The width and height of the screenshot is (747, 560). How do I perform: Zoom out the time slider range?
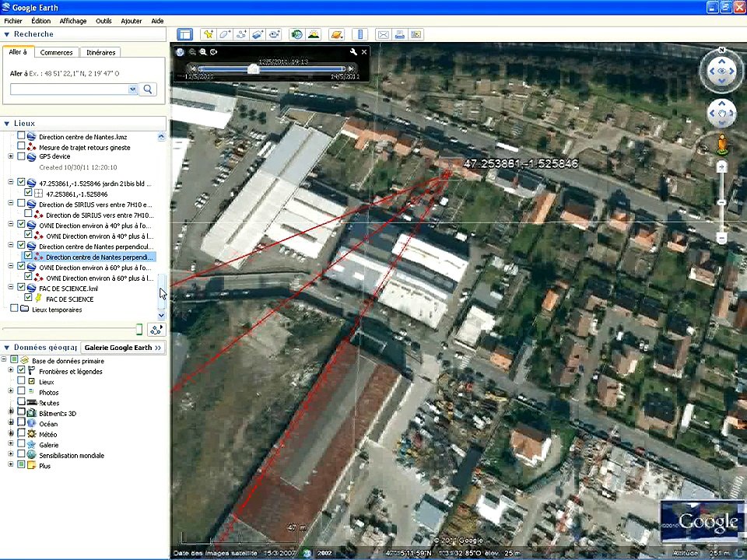click(x=192, y=52)
